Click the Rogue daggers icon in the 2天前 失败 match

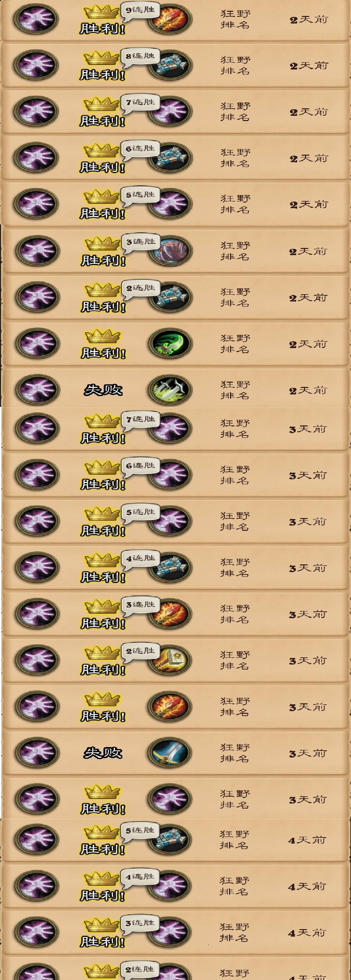170,390
